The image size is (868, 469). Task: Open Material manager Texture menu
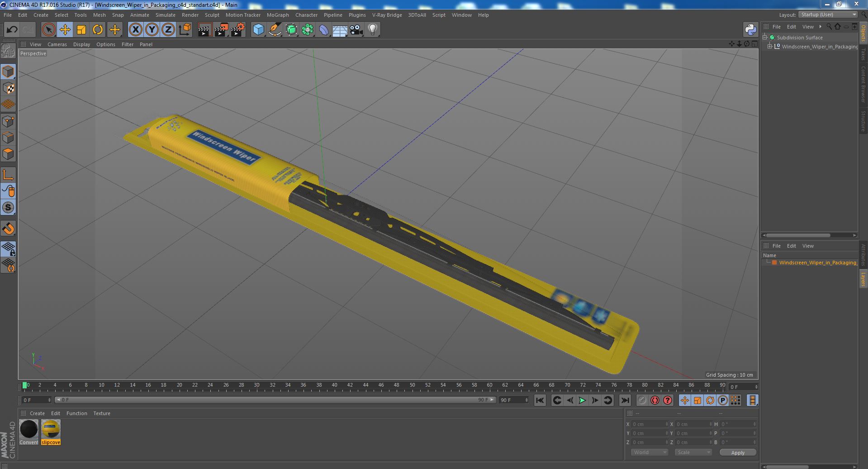[102, 413]
